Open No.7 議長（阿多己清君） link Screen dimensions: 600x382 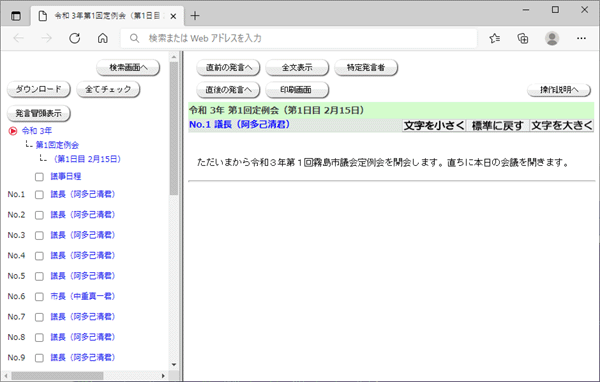coord(83,317)
